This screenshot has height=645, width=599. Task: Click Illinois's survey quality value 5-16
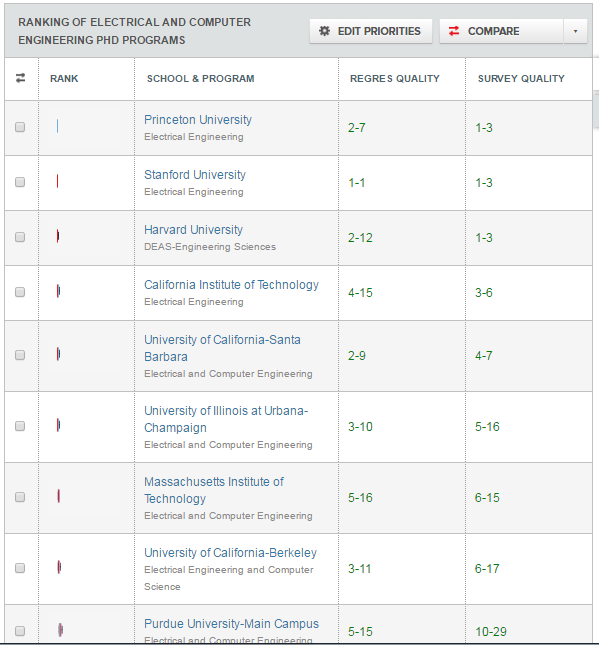pyautogui.click(x=487, y=427)
